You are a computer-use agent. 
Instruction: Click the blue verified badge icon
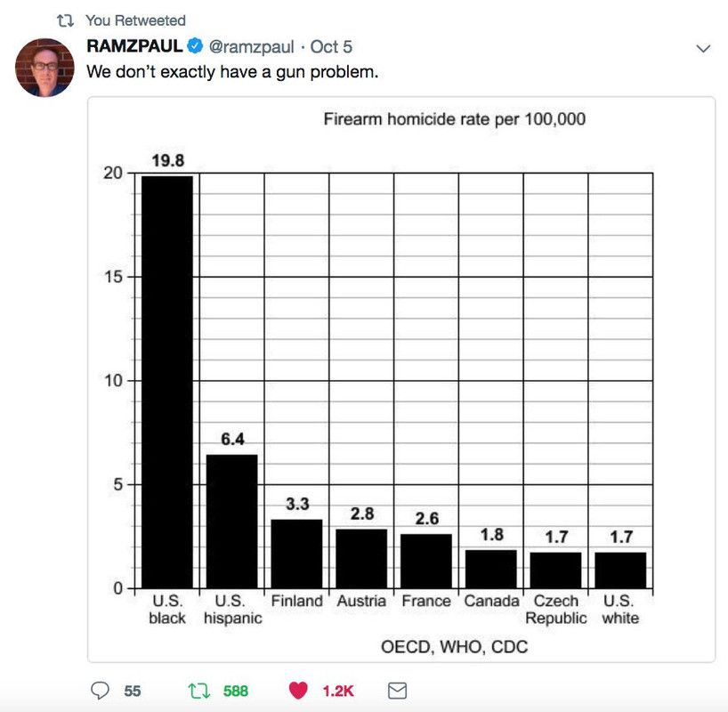point(195,45)
